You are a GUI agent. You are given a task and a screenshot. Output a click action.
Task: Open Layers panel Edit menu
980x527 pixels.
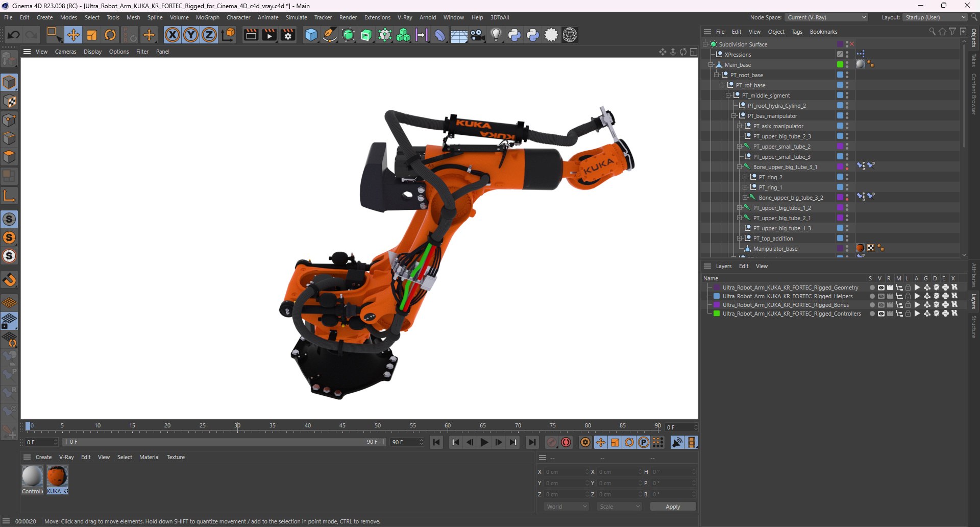pyautogui.click(x=744, y=266)
